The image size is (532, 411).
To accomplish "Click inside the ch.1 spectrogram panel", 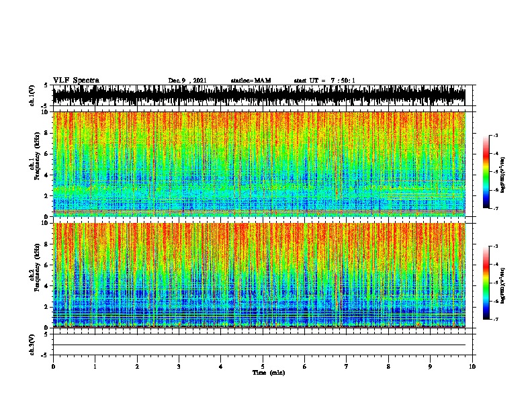I will pos(259,164).
